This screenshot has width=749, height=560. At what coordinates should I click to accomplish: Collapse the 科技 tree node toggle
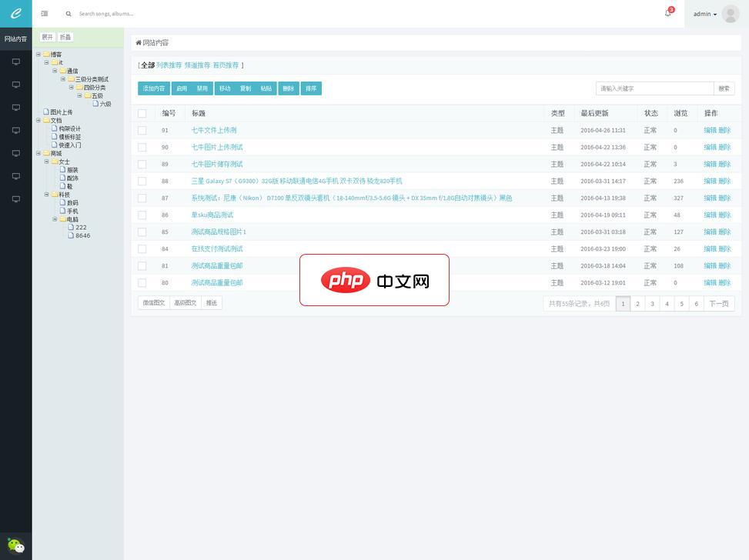click(46, 195)
